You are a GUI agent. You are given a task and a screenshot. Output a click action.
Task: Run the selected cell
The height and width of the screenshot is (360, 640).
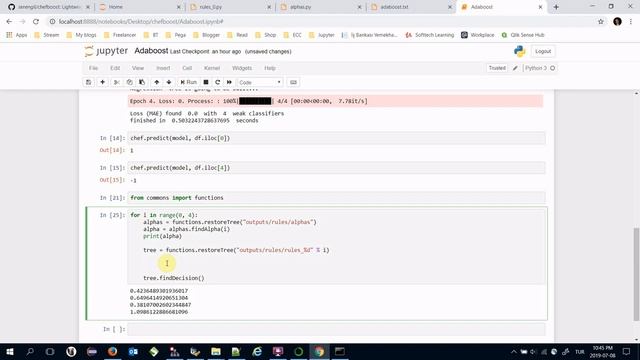(x=189, y=82)
